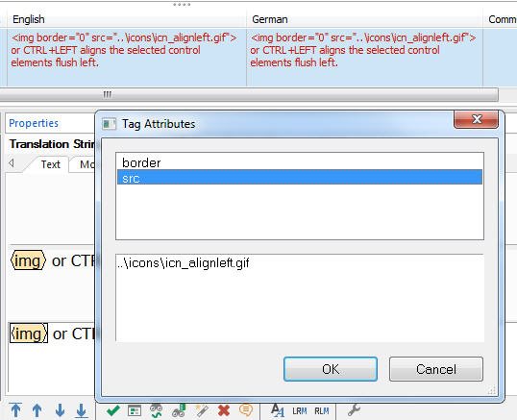Click the dotted splitter grip above the table

click(x=182, y=5)
